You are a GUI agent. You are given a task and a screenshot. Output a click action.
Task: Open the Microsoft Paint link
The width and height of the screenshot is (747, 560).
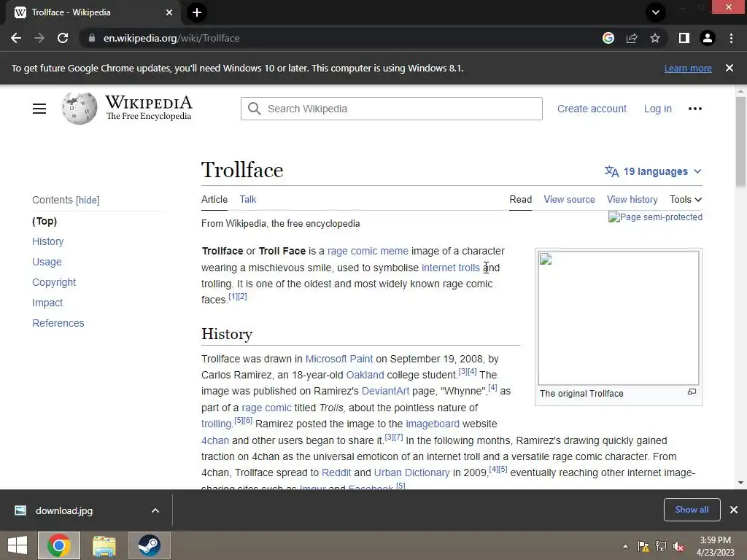click(338, 359)
